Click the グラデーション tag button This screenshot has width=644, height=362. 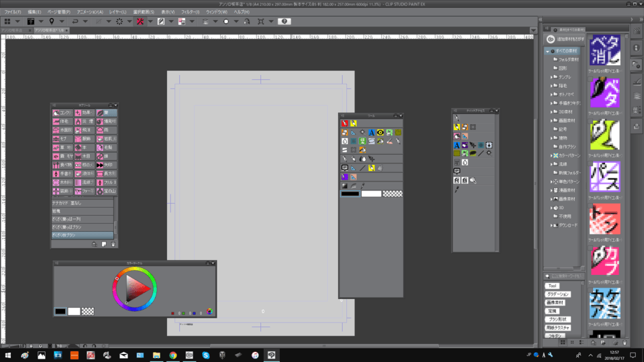coord(557,294)
